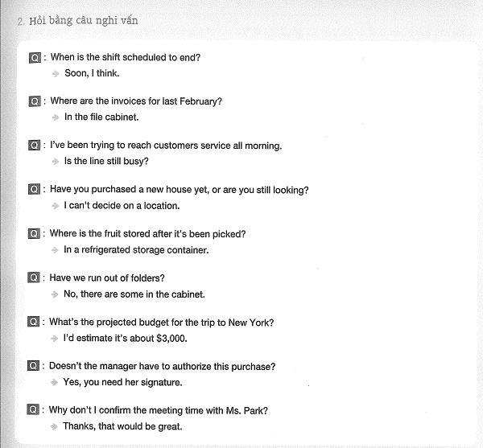Click the heading 'Hỏi bằng câu nghi vấn'
This screenshot has width=487, height=448.
coord(84,21)
